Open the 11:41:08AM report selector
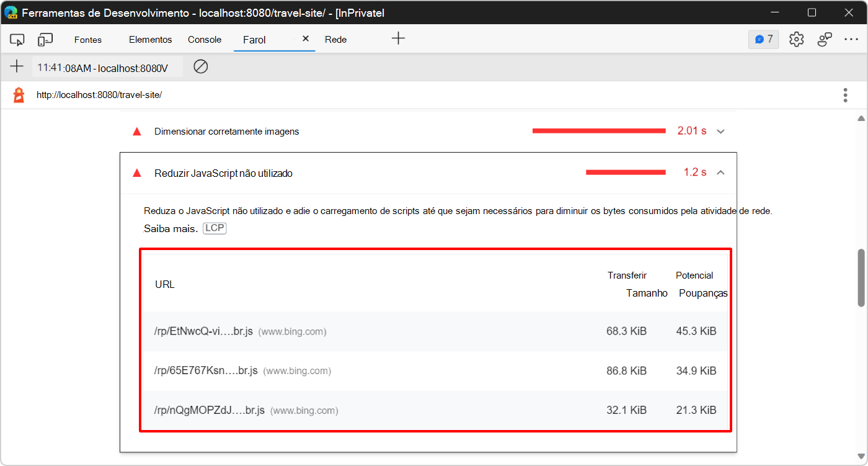This screenshot has height=466, width=868. click(107, 66)
